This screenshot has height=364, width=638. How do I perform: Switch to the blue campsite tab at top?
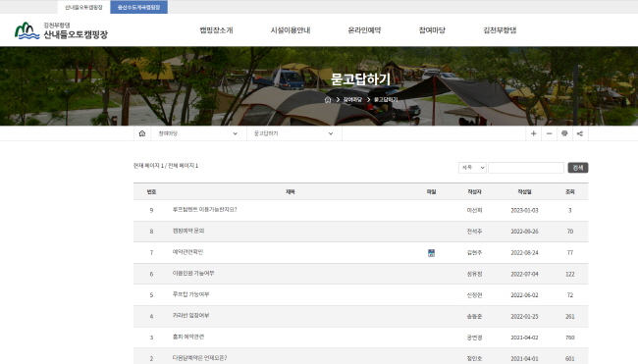pyautogui.click(x=138, y=7)
